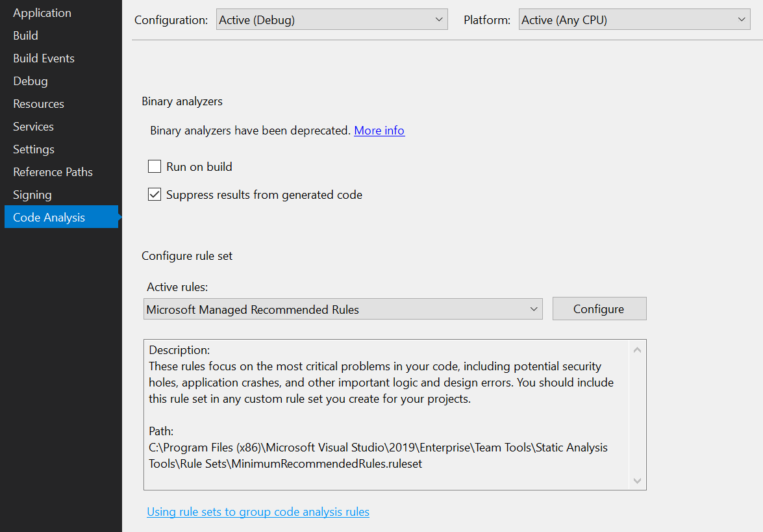Open the Platform dropdown
763x532 pixels.
tap(633, 19)
